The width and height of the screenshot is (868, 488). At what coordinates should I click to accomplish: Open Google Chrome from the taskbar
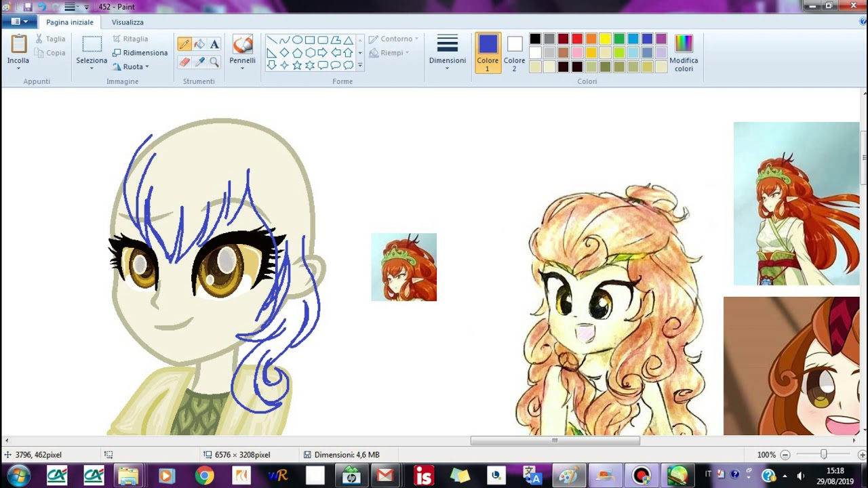[x=204, y=476]
